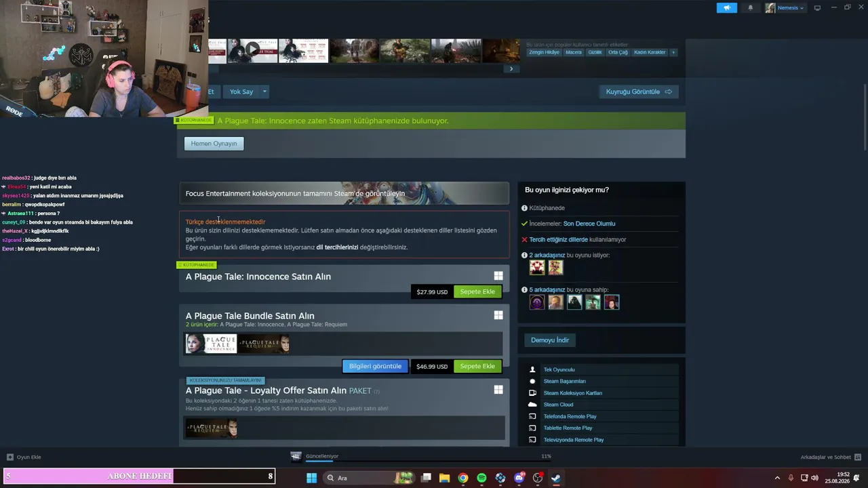Click Windows platform icon on Innocence purchase row
Image resolution: width=868 pixels, height=488 pixels.
[498, 276]
